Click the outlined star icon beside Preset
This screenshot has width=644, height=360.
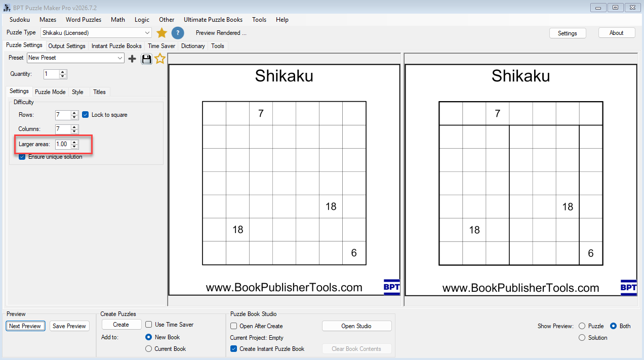click(160, 59)
